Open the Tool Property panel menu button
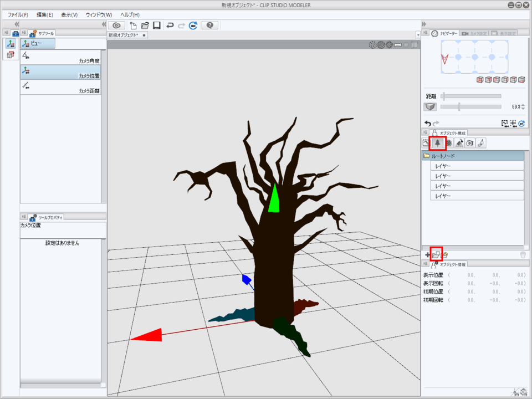The width and height of the screenshot is (532, 399). pos(24,217)
